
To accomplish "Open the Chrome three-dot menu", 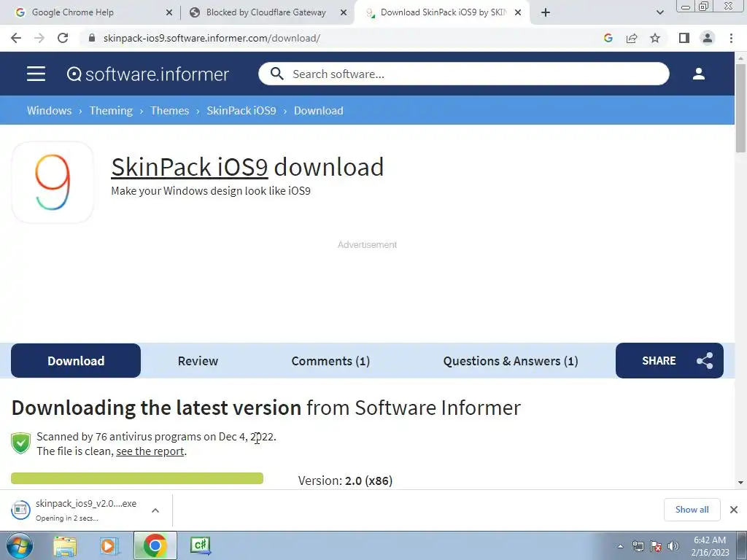I will click(731, 38).
